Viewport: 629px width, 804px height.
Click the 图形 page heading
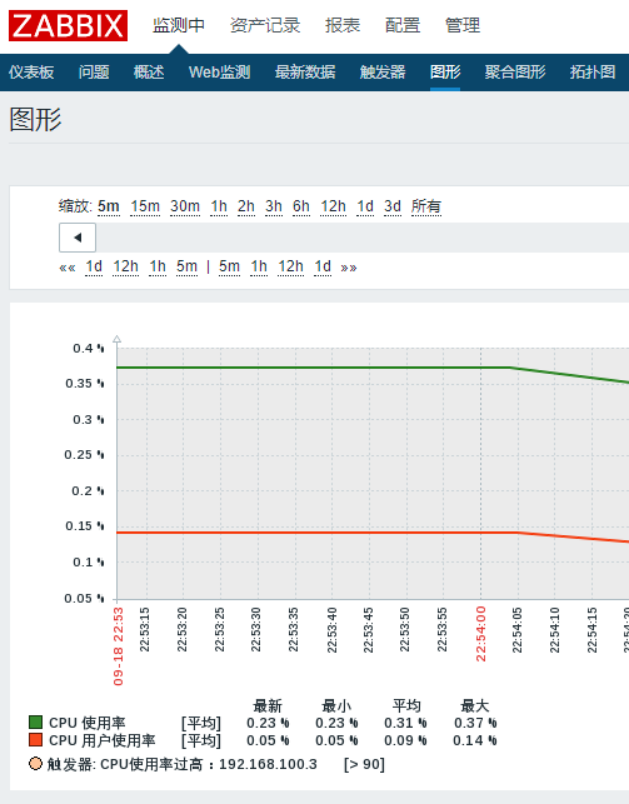(x=35, y=119)
